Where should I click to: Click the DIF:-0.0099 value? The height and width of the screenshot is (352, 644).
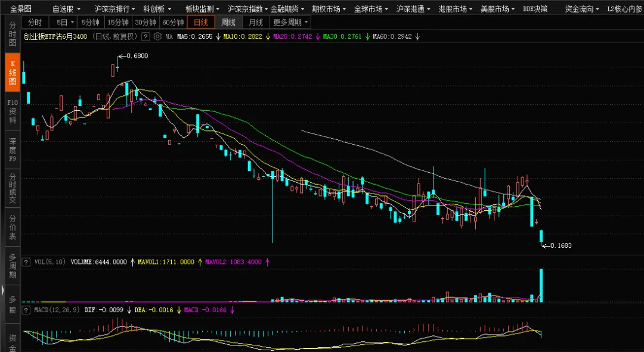[x=104, y=310]
